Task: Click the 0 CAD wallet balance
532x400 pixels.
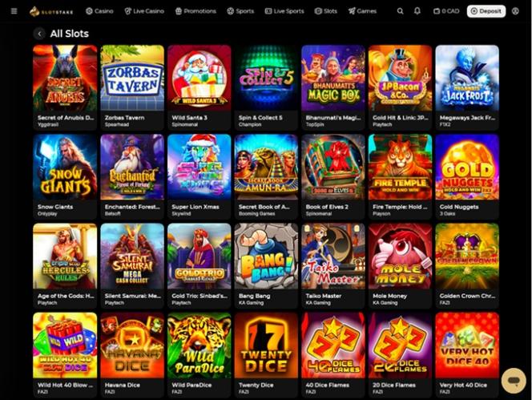Action: 446,11
